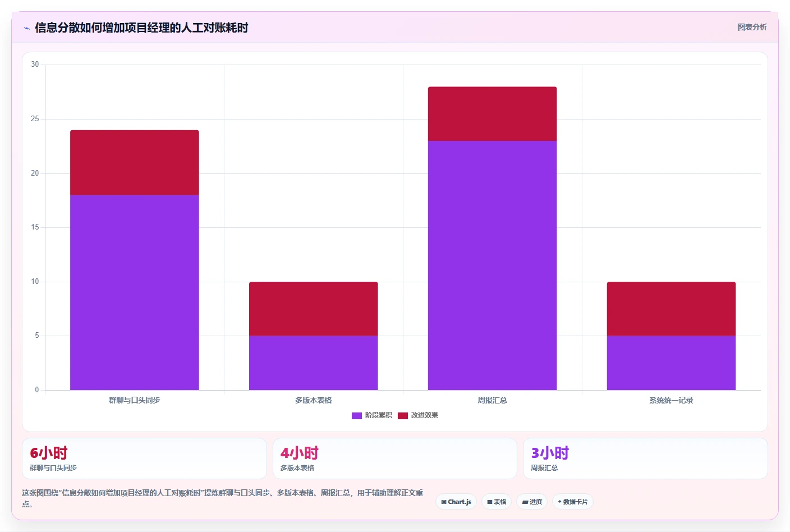
Task: Toggle the 阶段累积 legend purple swatch
Action: click(357, 416)
